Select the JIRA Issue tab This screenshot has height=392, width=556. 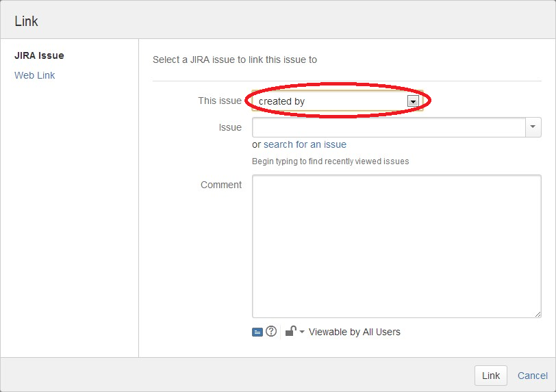[39, 55]
